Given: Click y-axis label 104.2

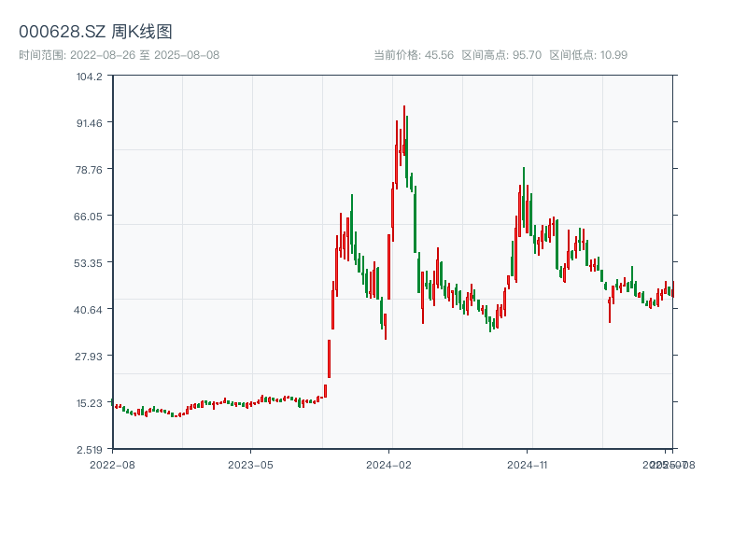Looking at the screenshot, I should (89, 77).
